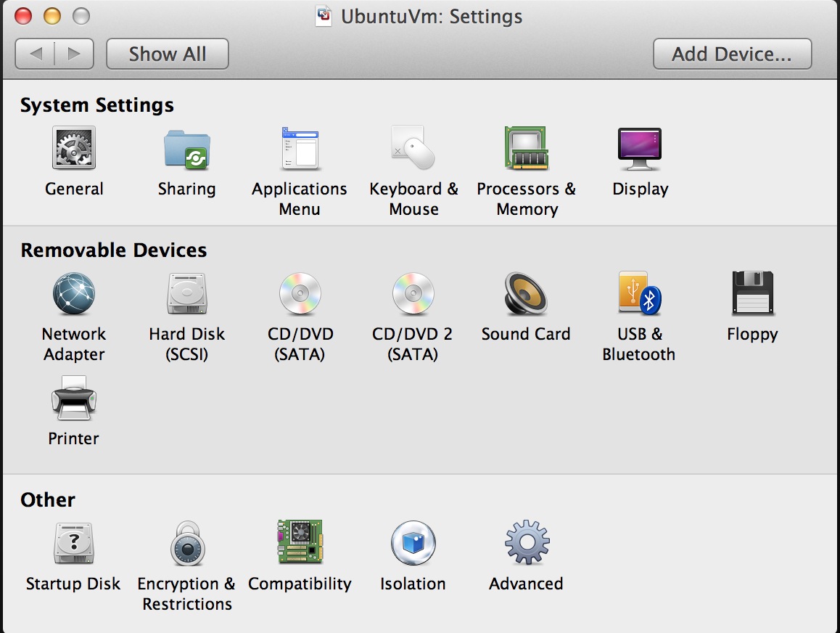Open USB & Bluetooth settings
The image size is (840, 633).
[x=639, y=294]
